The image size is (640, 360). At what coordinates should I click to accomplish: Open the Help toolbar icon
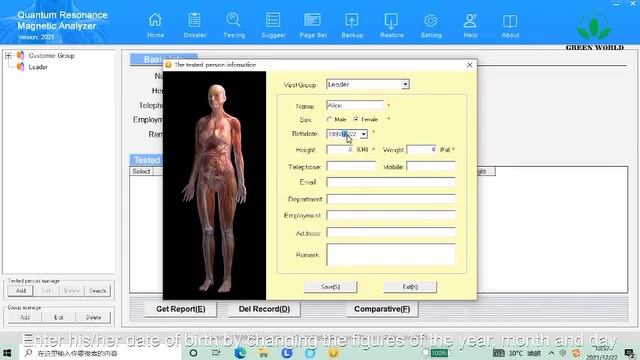click(x=470, y=25)
